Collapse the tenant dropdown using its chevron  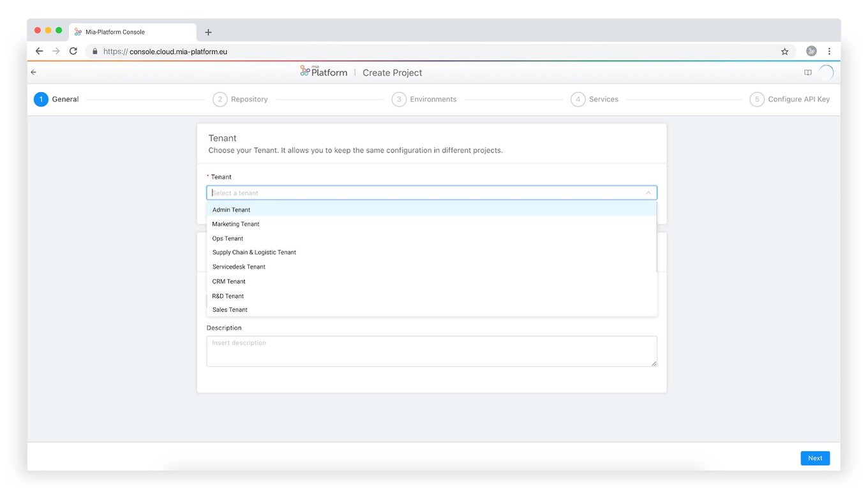[x=648, y=192]
